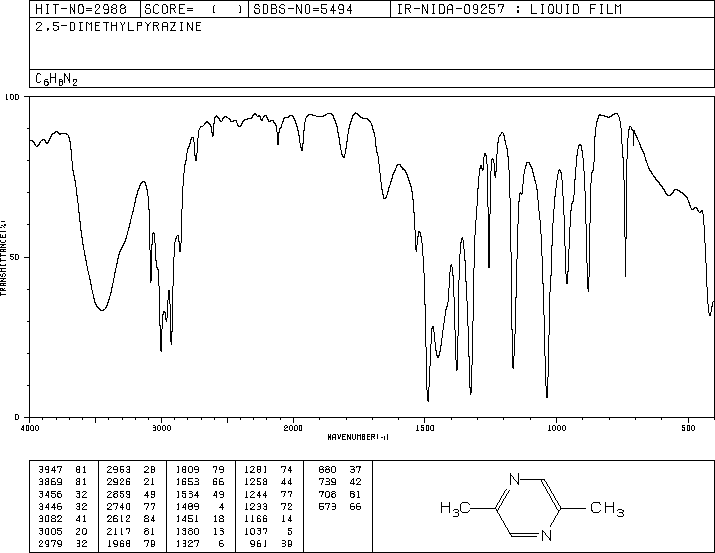Select peak table entry 3082

click(x=50, y=519)
